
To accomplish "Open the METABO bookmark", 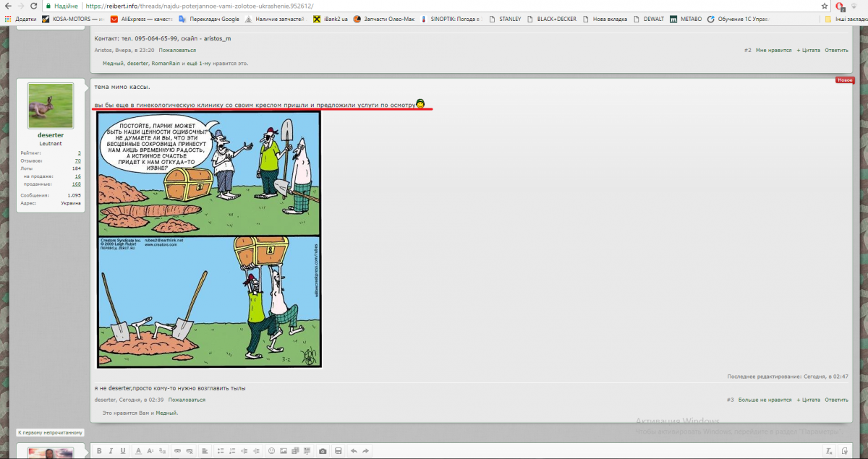I will point(686,19).
